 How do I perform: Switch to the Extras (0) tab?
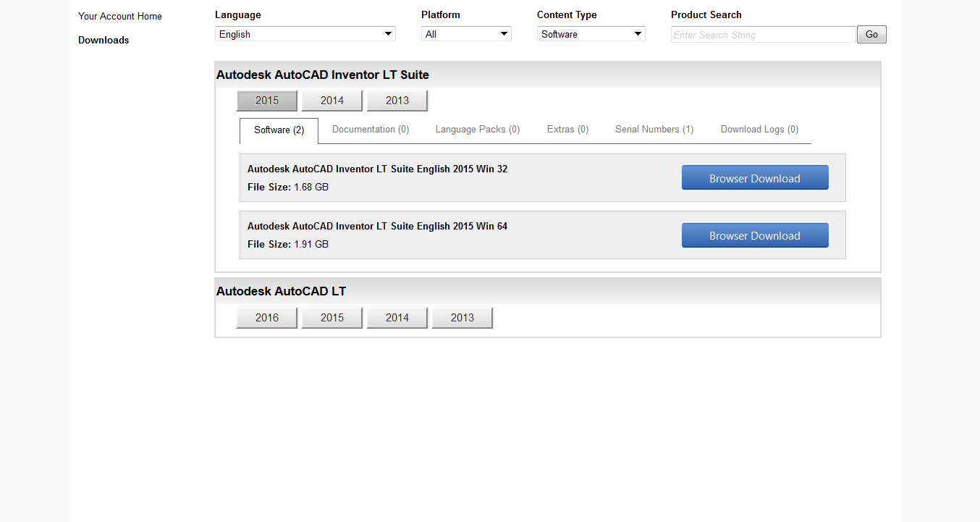(568, 130)
